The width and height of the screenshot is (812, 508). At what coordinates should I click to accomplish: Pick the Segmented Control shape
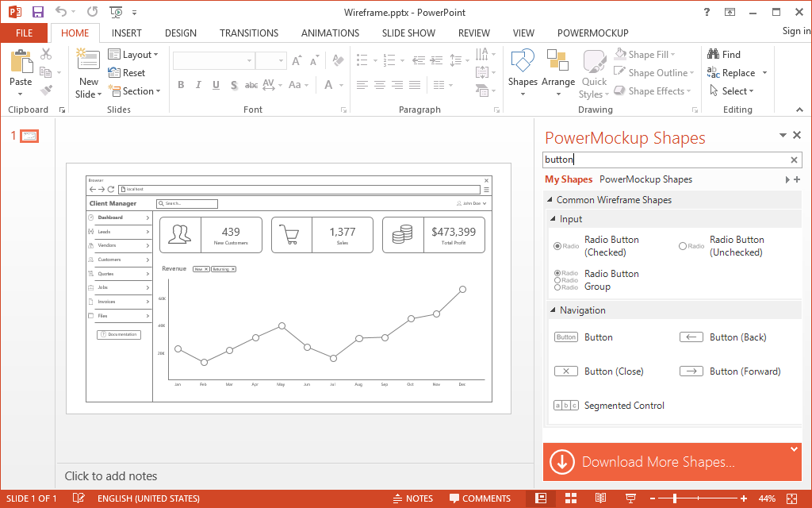pyautogui.click(x=609, y=406)
